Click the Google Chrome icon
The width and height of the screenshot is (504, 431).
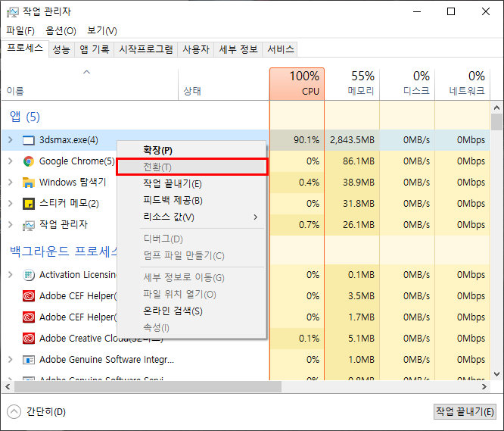[x=28, y=161]
